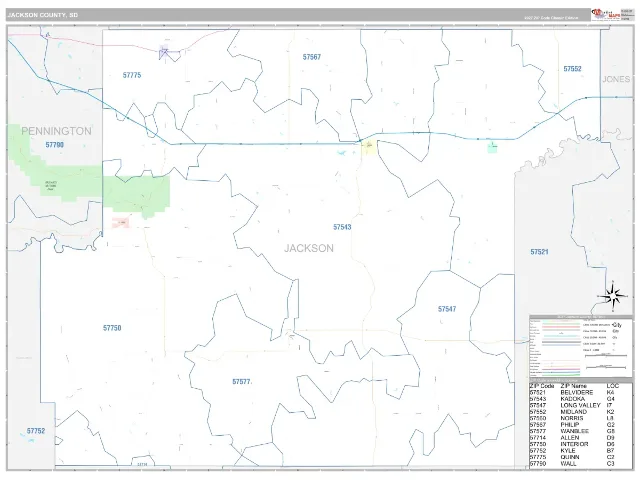Screen dimensions: 640x480
Task: Click the 'JACKSON COUNTY, SD' title text
Action: (x=42, y=15)
